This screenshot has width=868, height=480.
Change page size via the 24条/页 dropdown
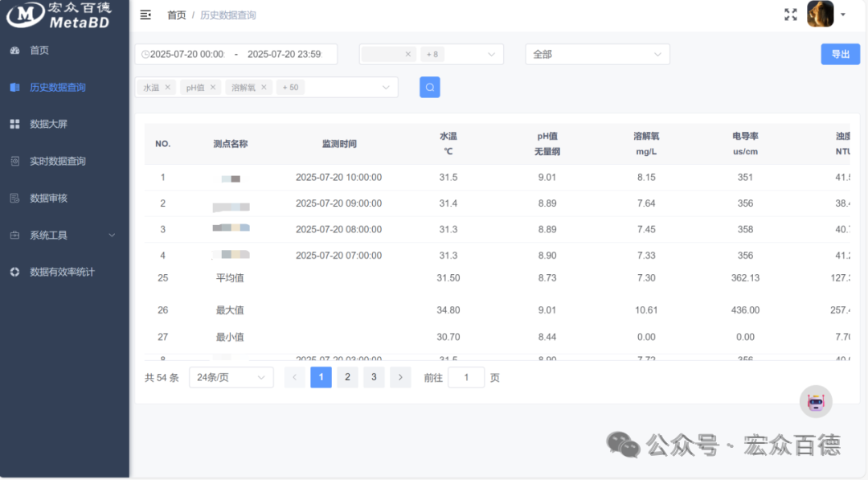231,376
